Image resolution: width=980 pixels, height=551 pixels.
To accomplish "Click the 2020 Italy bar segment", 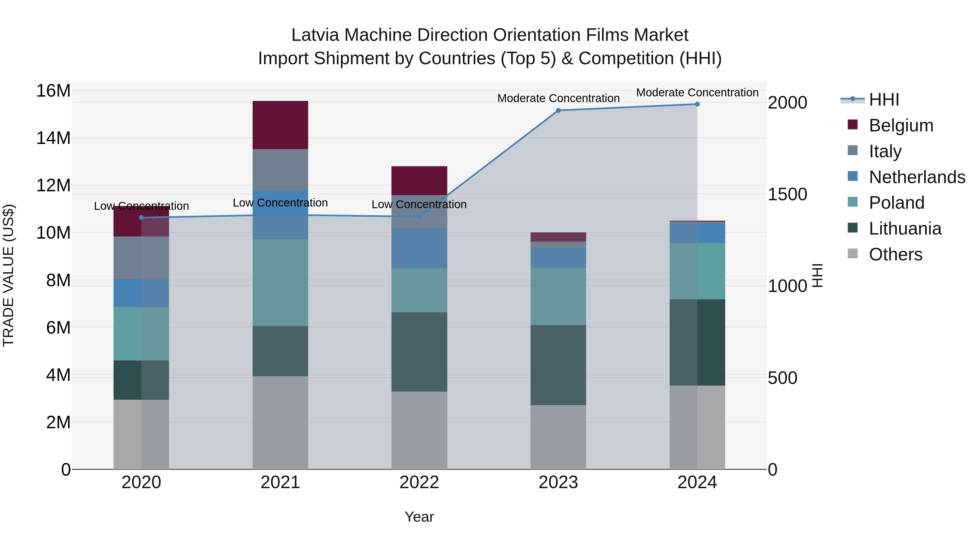I will (141, 258).
